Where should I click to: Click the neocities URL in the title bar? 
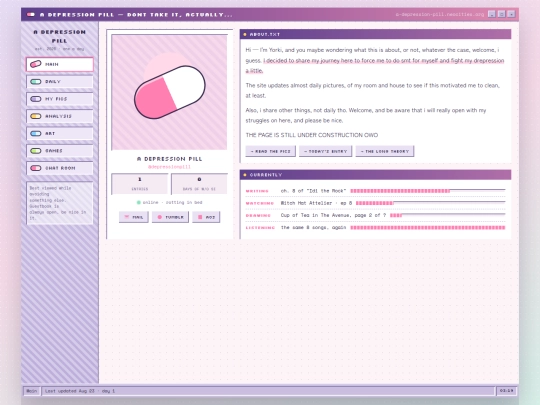[x=440, y=14]
